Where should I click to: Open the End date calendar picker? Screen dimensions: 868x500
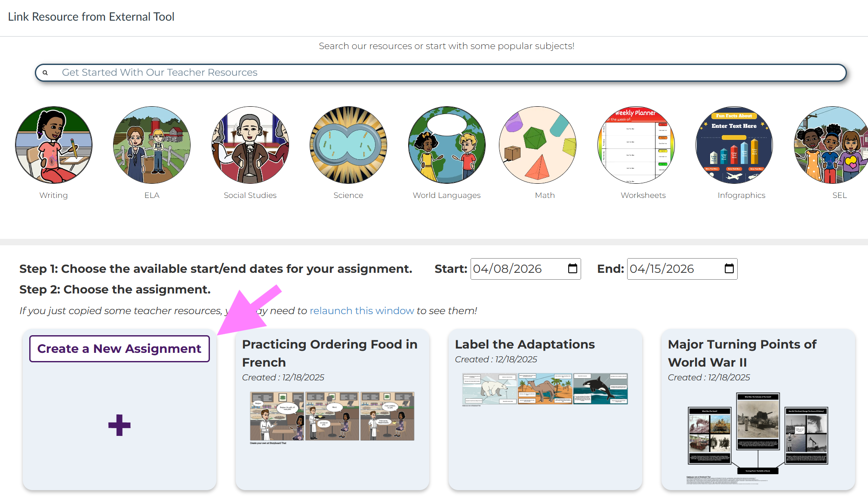click(729, 269)
